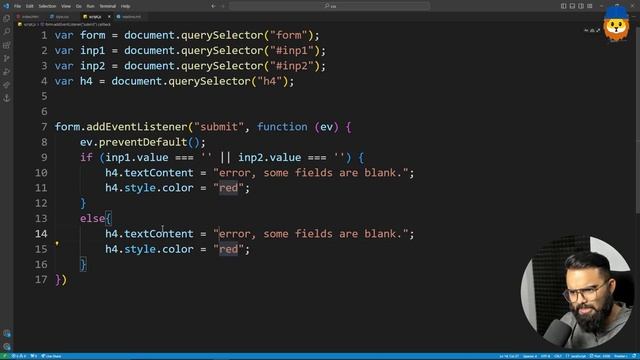Click the JavaScript language mode status item
The height and width of the screenshot is (360, 640).
coord(576,356)
